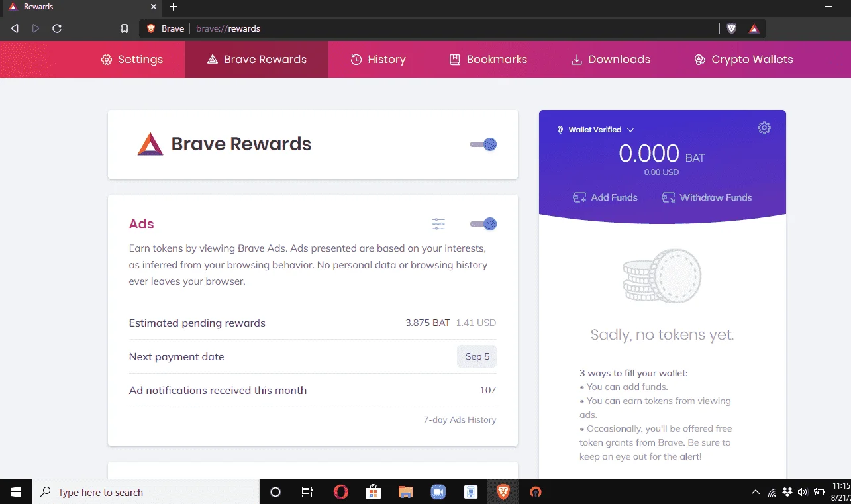Open Dropbox in the system tray

787,492
